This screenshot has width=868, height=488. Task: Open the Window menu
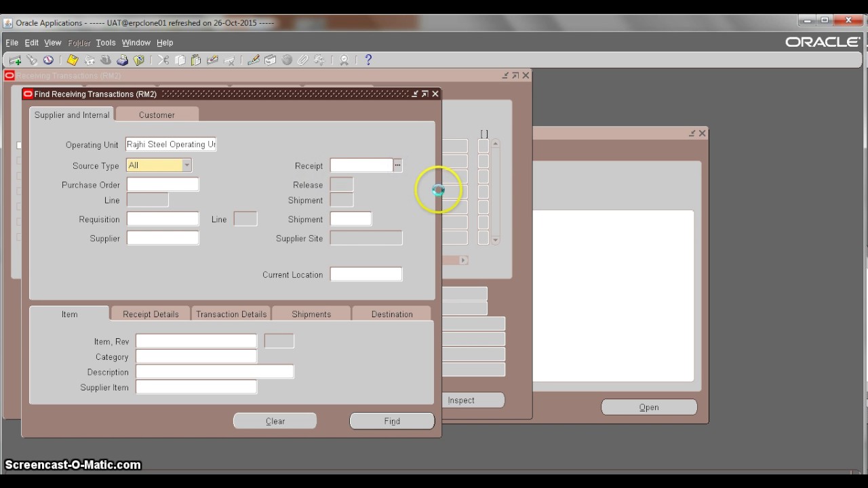(x=136, y=43)
